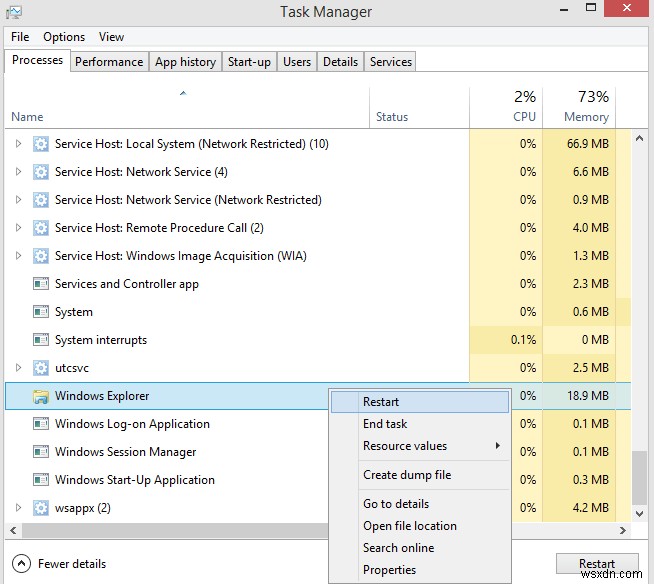Switch to the Users tab
654x584 pixels.
coord(297,62)
